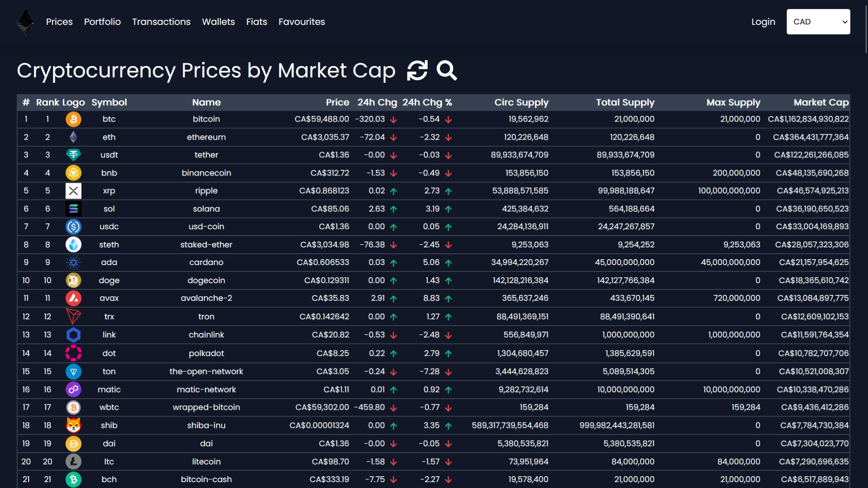
Task: Click the dai coin logo
Action: 73,444
